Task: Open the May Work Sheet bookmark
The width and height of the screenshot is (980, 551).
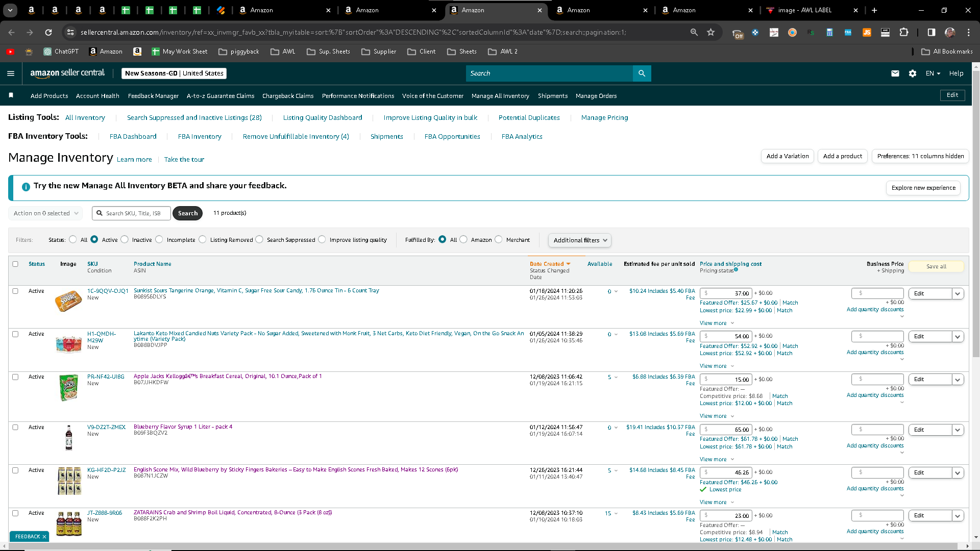Action: click(180, 52)
